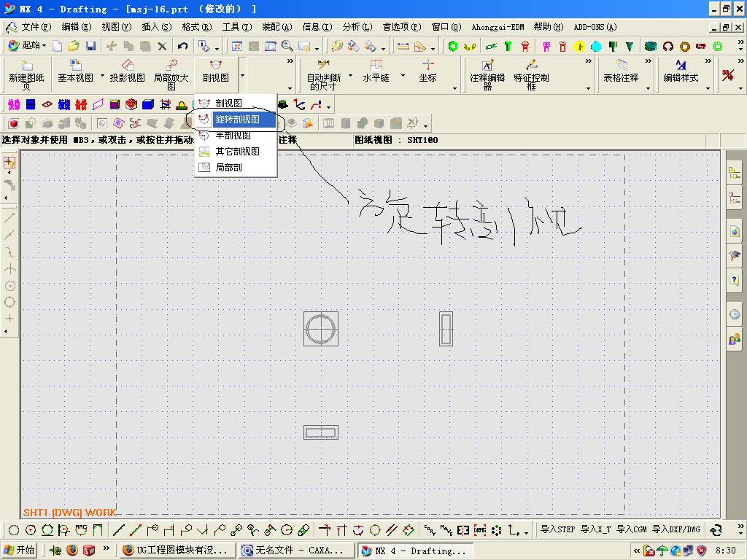Viewport: 747px width, 560px height.
Task: Click the Zoom magnifier icon
Action: click(287, 46)
